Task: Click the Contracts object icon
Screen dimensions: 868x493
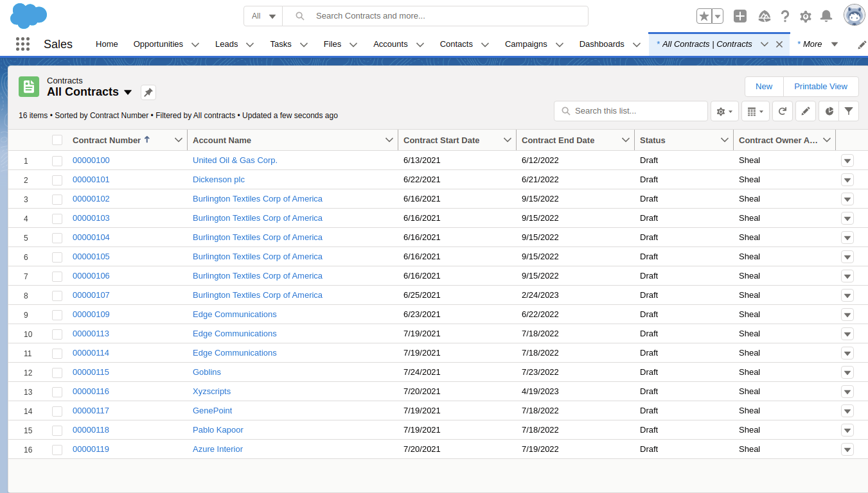Action: click(x=29, y=87)
